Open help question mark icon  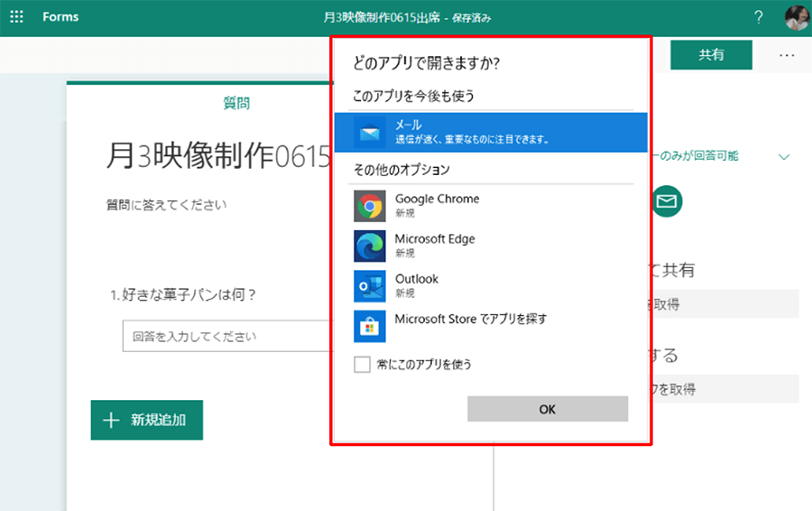click(x=758, y=17)
